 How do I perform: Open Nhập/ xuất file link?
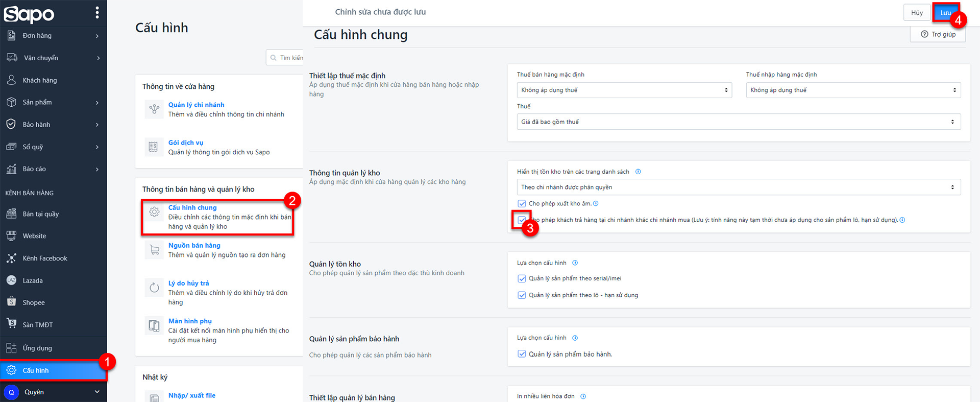coord(192,395)
